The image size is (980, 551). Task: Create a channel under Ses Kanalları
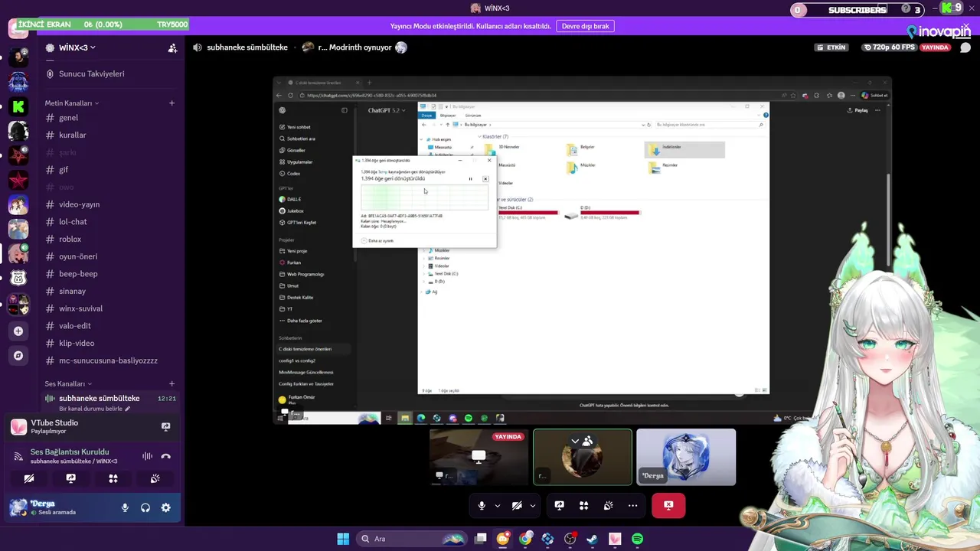171,383
